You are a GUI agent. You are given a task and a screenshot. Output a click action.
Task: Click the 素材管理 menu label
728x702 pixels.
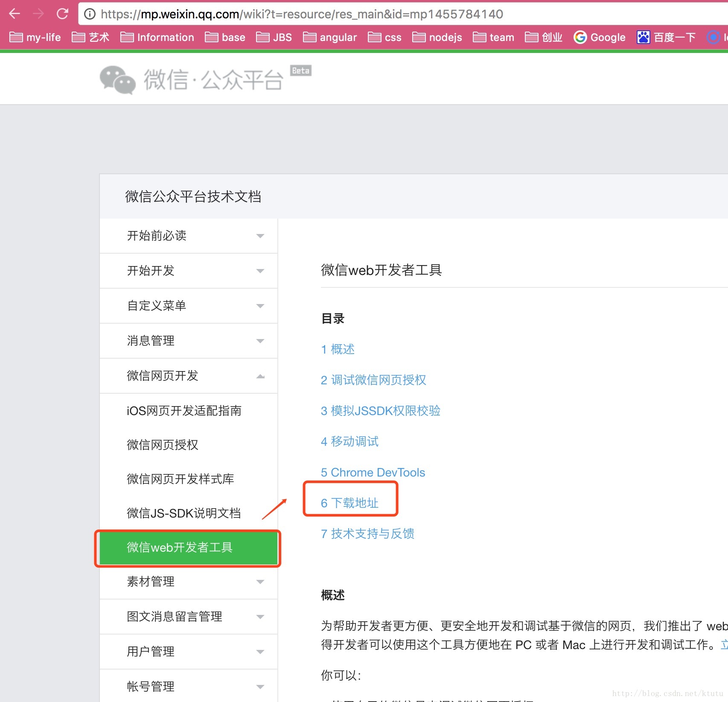(151, 582)
